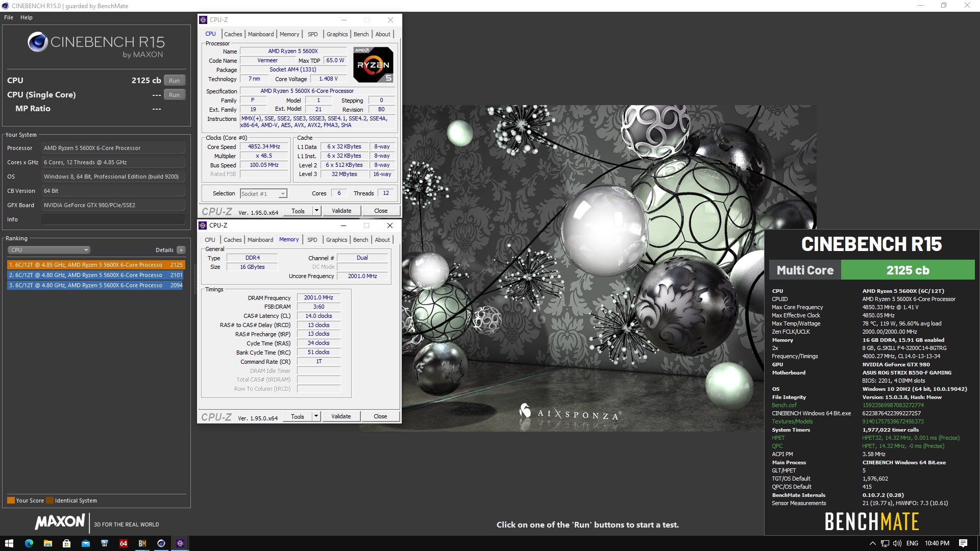
Task: Open the ENG language indicator
Action: point(912,543)
